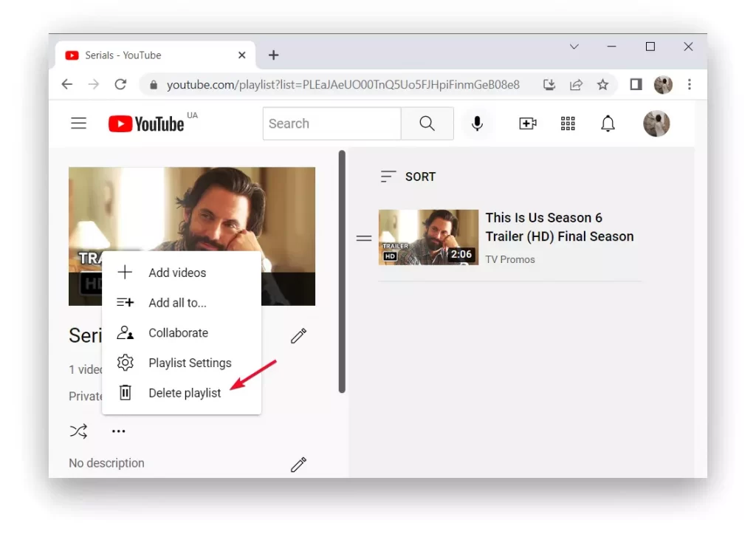Click the YouTube logo

(146, 124)
